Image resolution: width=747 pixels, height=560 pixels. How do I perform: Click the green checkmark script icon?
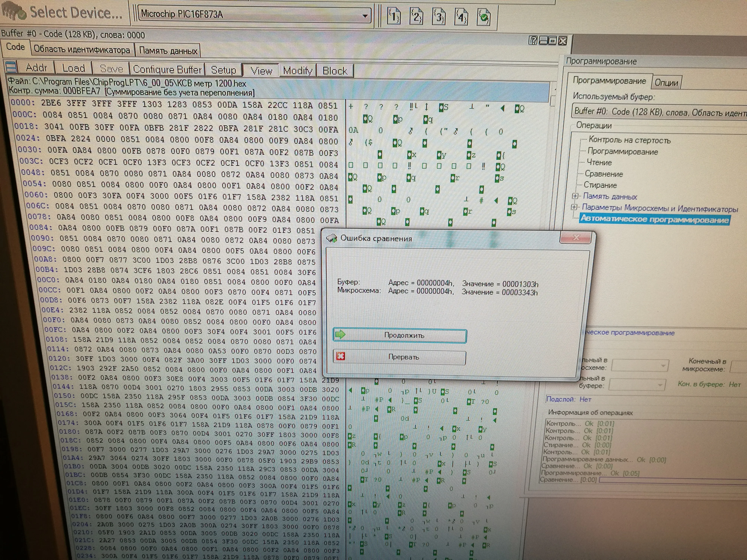484,17
